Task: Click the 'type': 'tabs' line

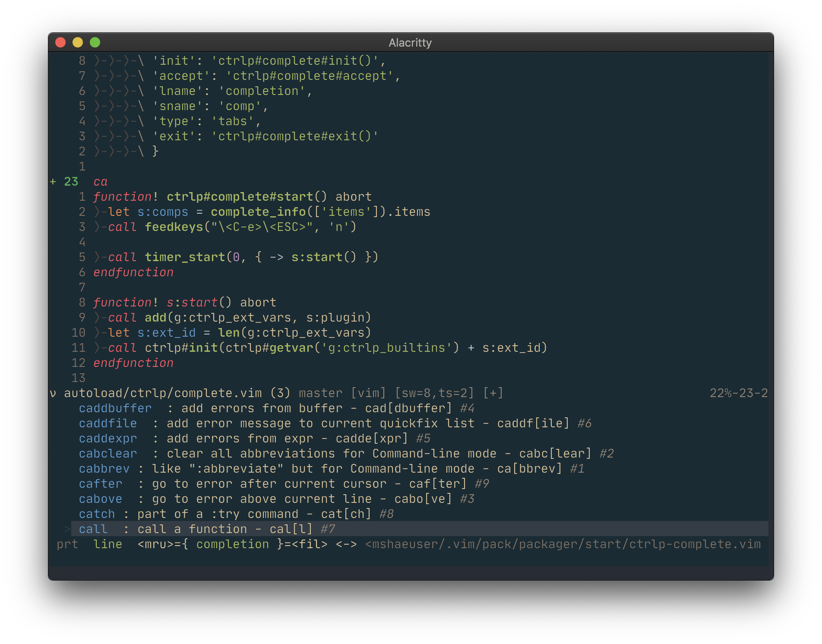Action: tap(177, 121)
